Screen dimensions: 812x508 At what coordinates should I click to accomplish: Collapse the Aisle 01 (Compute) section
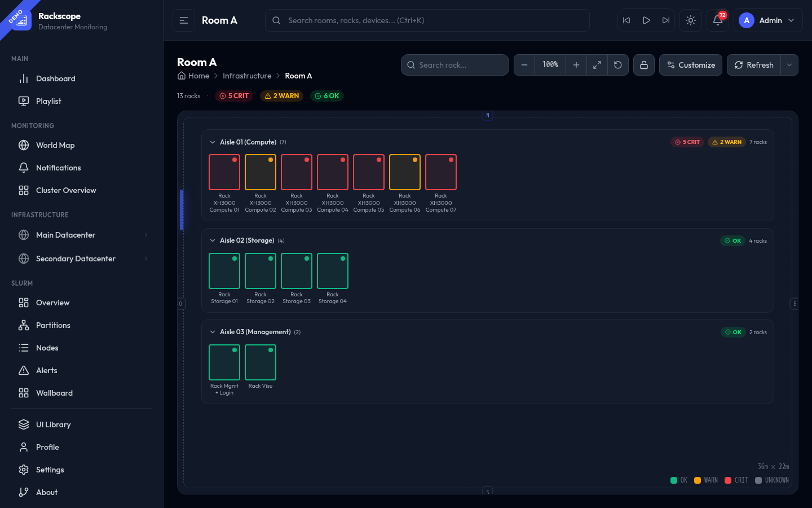pos(213,142)
